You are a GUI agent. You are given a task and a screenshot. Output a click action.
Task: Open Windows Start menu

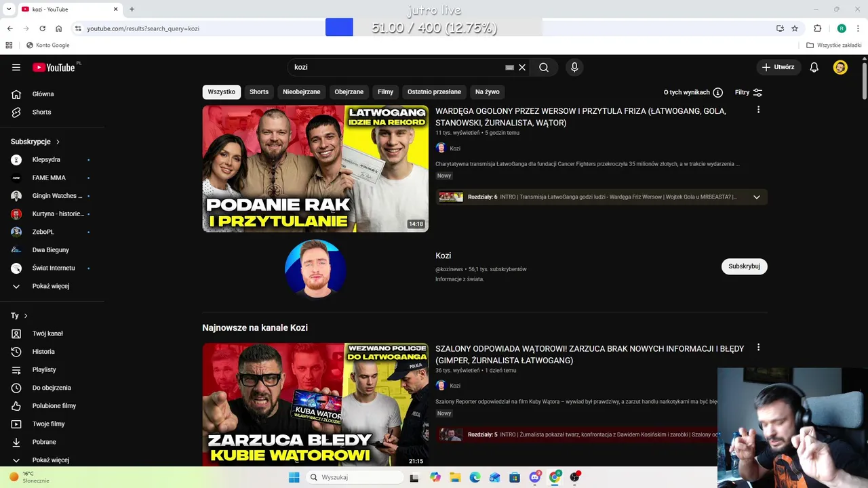pyautogui.click(x=294, y=477)
